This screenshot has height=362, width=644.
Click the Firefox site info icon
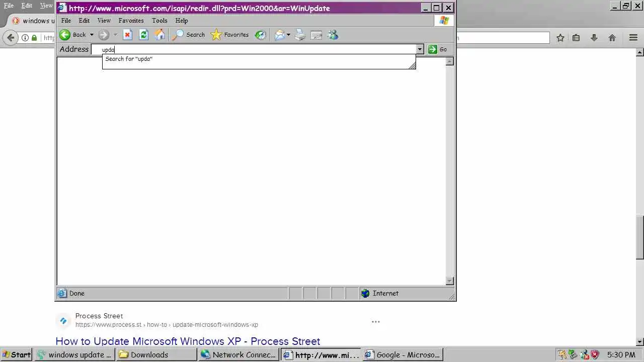pyautogui.click(x=25, y=38)
